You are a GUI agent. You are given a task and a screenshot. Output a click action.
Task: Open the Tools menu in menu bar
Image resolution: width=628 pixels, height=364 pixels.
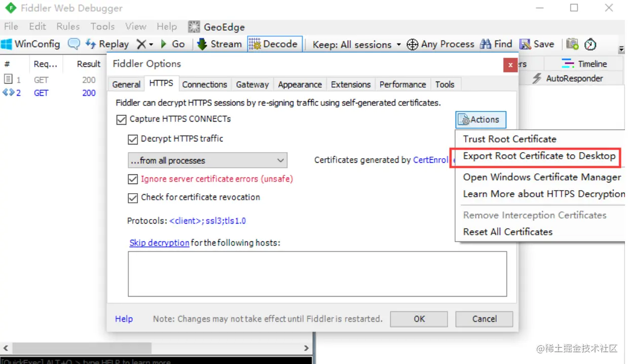pos(102,26)
